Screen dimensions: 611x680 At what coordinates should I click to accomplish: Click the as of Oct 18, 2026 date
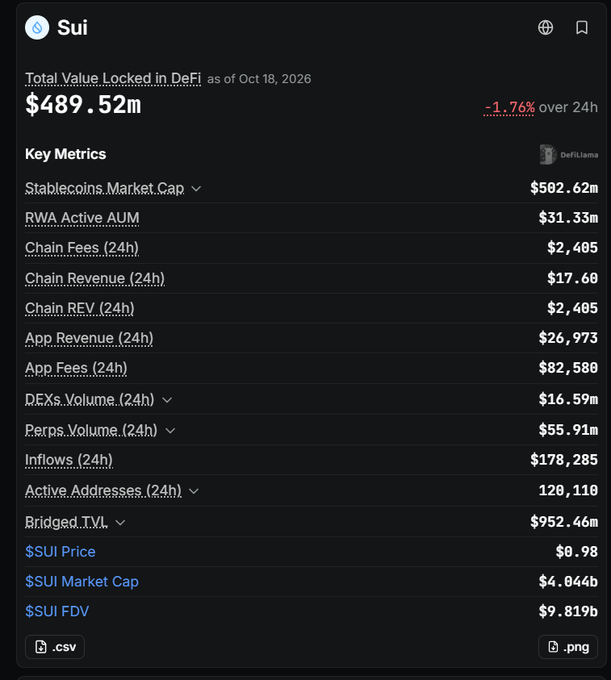point(259,79)
